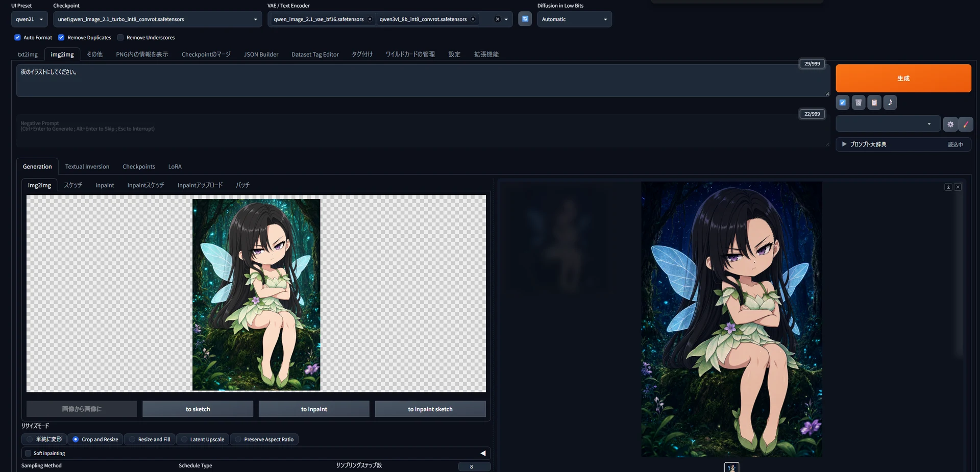Click the music note icon under Generate
The image size is (980, 472).
tap(890, 103)
